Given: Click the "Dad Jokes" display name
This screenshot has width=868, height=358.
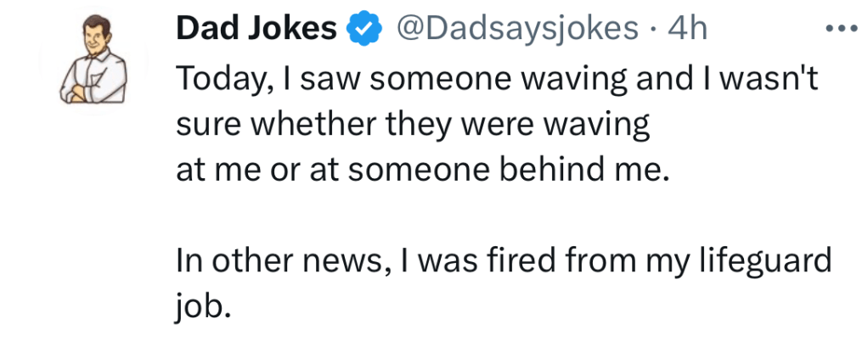Looking at the screenshot, I should (256, 30).
